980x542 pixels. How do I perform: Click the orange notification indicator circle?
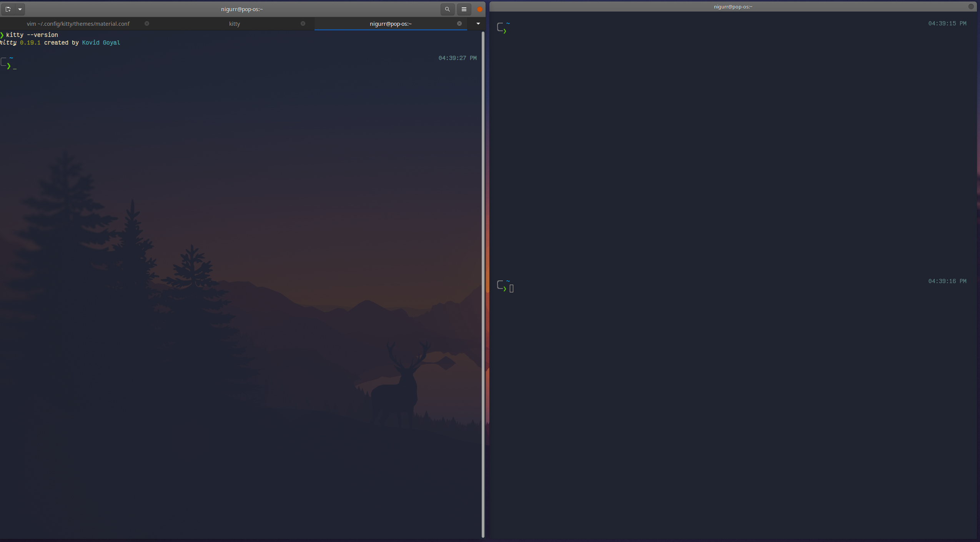tap(479, 9)
